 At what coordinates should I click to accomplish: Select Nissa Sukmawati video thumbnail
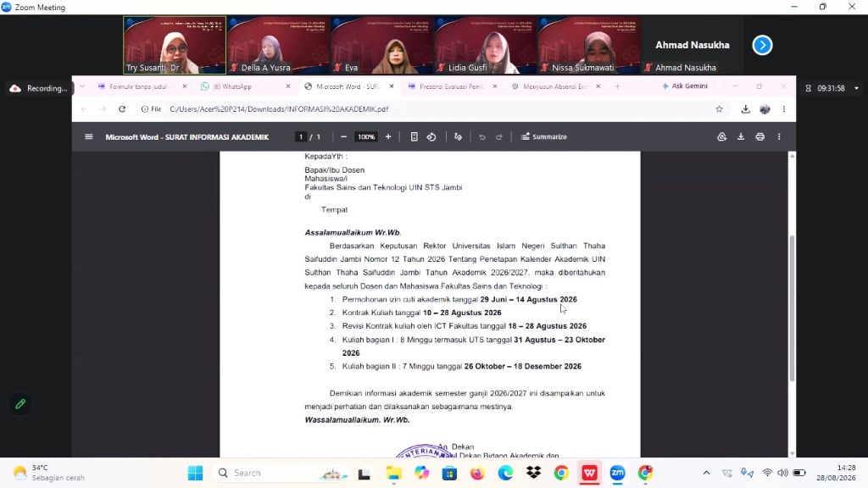click(x=589, y=45)
